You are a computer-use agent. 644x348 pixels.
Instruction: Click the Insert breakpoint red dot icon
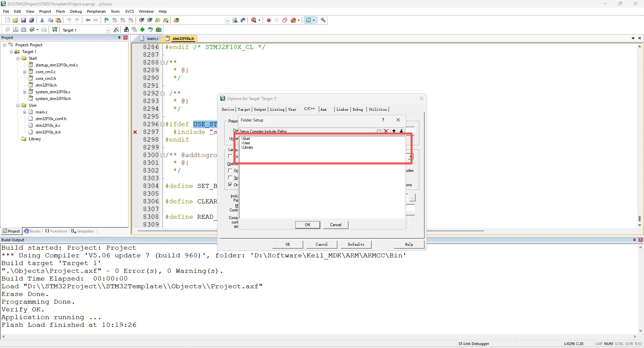(268, 20)
